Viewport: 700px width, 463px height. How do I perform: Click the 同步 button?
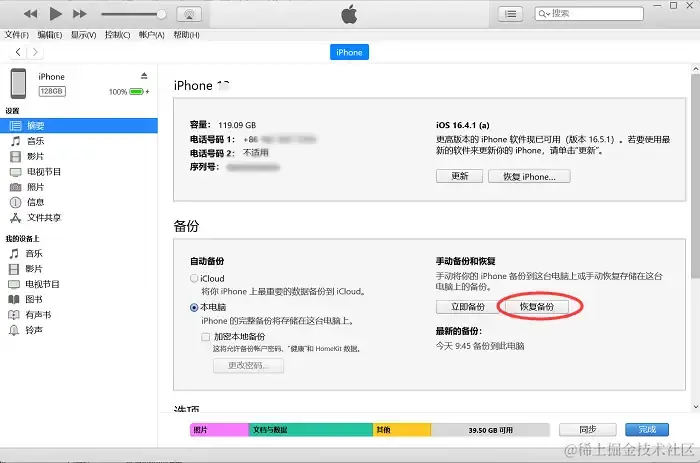click(x=588, y=430)
